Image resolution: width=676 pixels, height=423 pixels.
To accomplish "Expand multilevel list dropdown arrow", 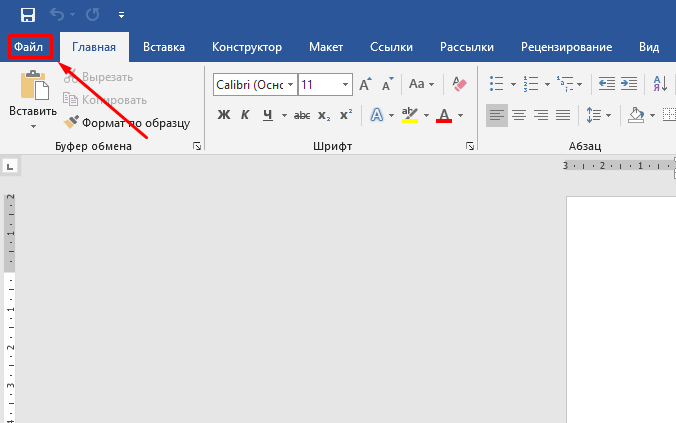I will click(580, 84).
